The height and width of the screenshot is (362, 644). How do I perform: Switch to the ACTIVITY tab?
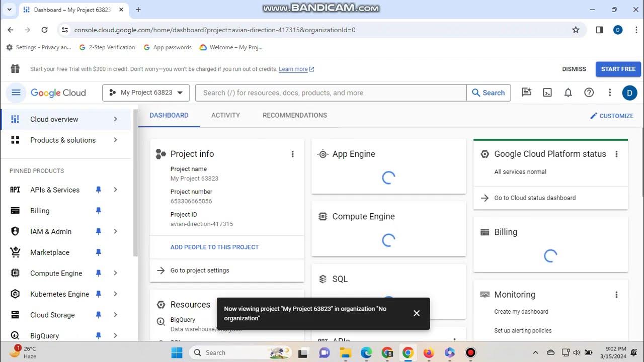click(x=225, y=115)
